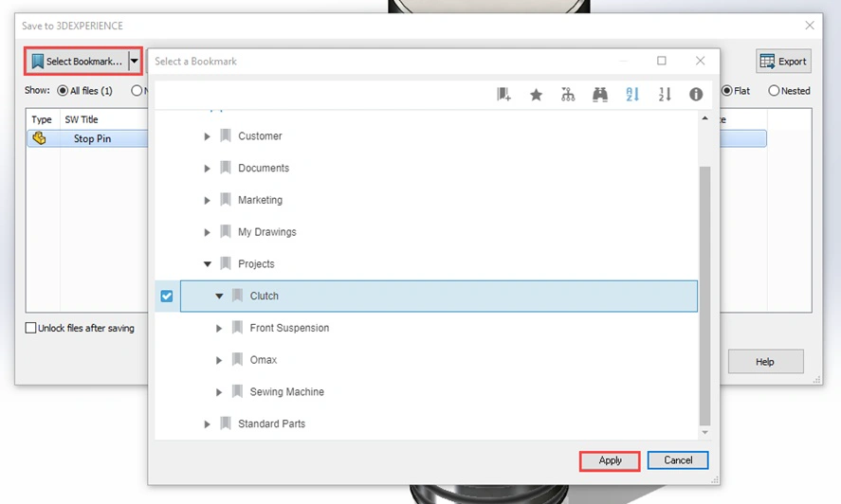Click the Help button
This screenshot has width=841, height=504.
765,361
